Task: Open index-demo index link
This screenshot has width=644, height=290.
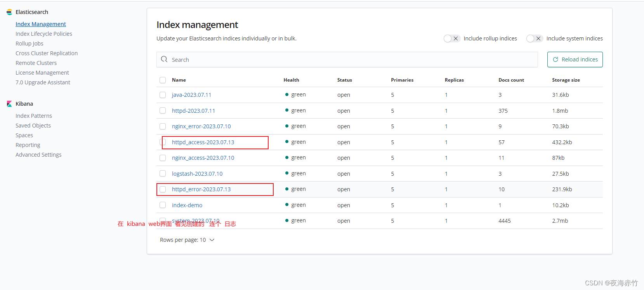Action: coord(187,205)
